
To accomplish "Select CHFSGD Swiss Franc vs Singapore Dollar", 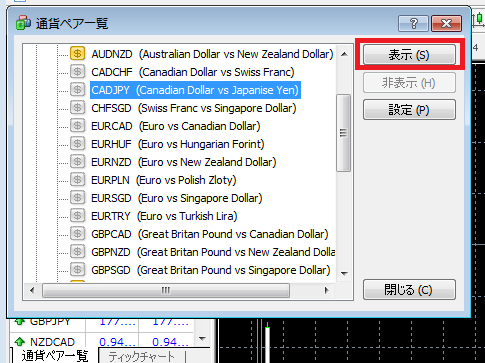I will coord(194,108).
